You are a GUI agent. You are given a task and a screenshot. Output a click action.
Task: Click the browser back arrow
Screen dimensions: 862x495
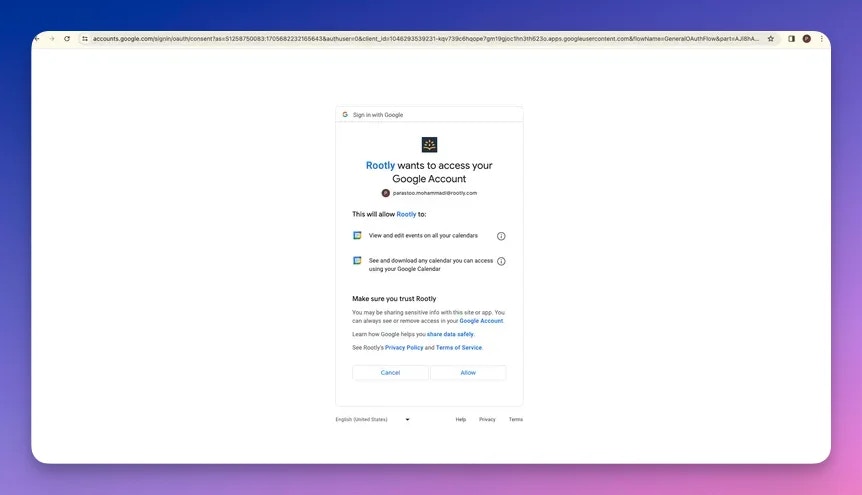[x=37, y=39]
